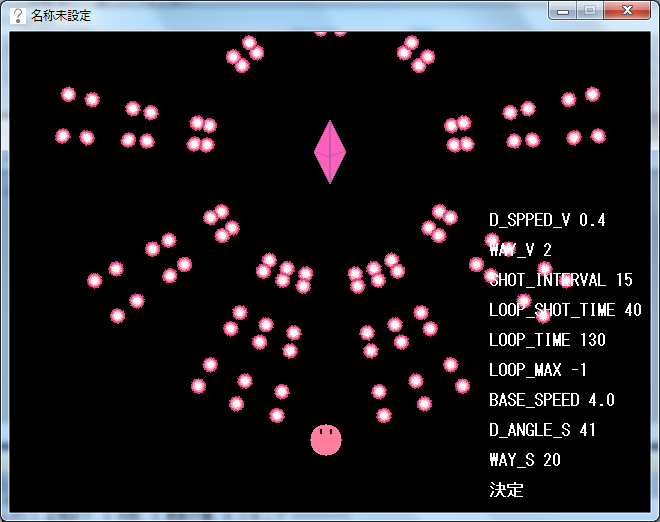The height and width of the screenshot is (522, 660).
Task: Click the round pink player character
Action: coord(326,438)
